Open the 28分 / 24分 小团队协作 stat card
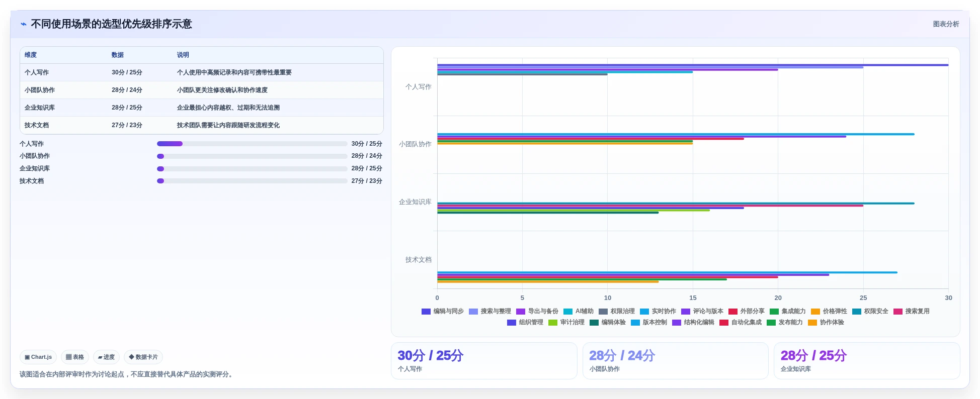This screenshot has height=399, width=980. 675,361
